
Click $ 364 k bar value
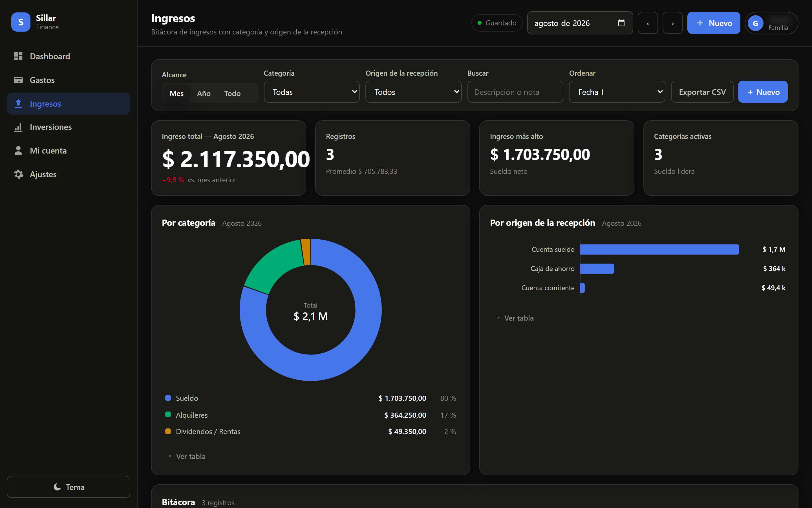coord(774,268)
